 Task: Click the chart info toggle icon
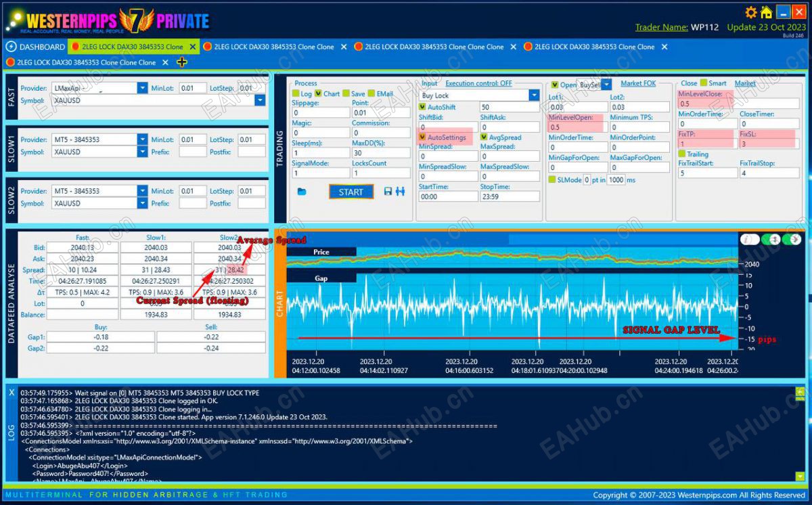(x=749, y=239)
